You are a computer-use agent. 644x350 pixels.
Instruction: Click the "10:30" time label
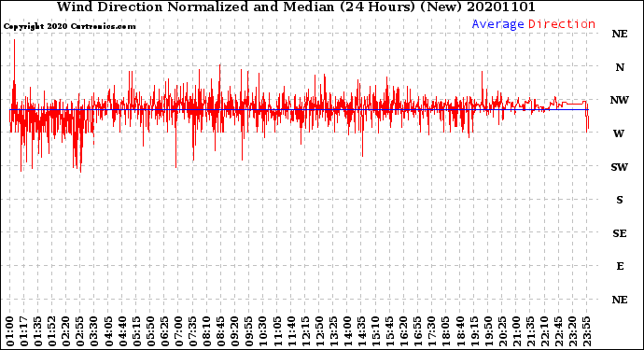[x=262, y=331]
